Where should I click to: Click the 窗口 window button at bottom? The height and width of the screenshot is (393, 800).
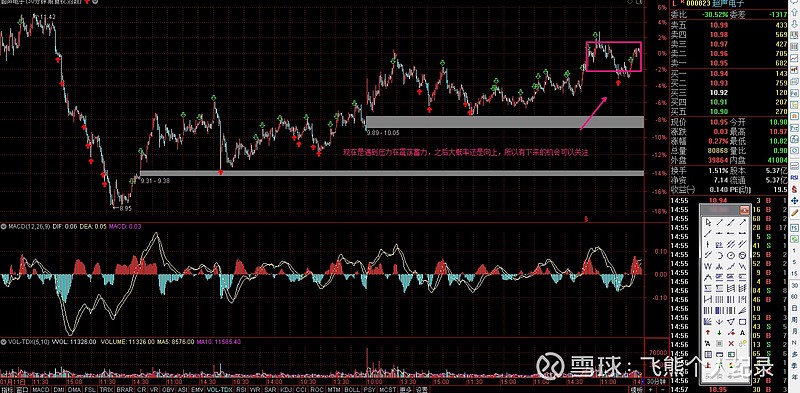coord(22,389)
